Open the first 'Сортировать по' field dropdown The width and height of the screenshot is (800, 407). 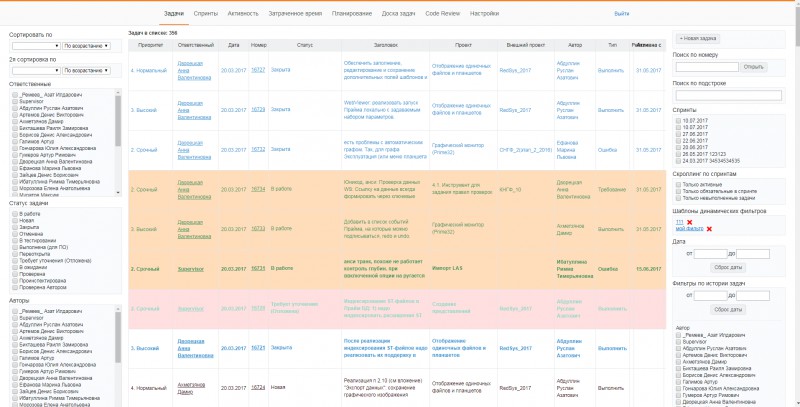tap(33, 45)
